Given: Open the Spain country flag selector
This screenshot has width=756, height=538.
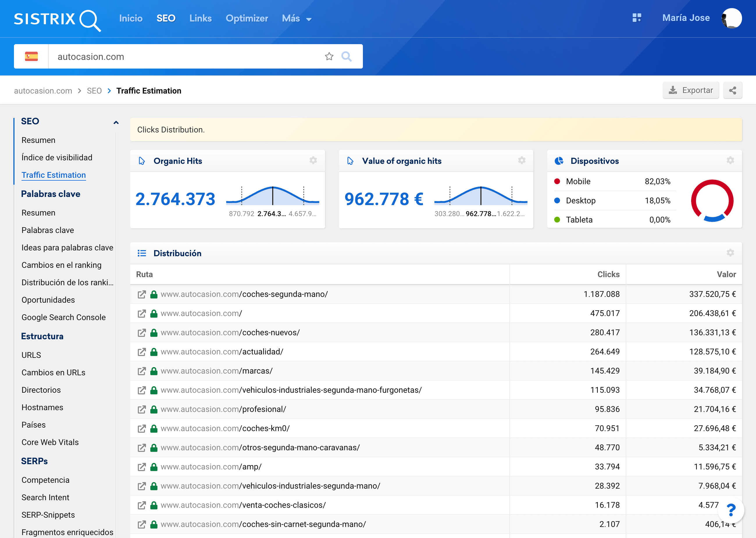Looking at the screenshot, I should tap(31, 56).
